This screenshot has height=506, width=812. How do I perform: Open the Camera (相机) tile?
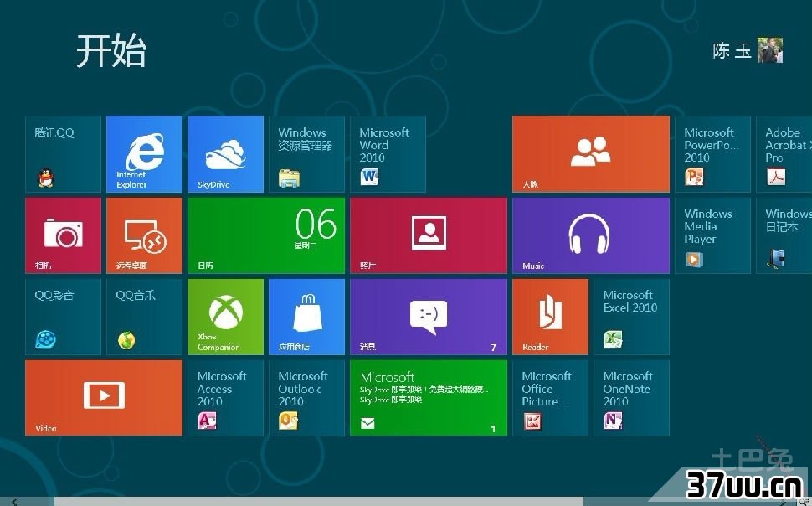[x=63, y=235]
